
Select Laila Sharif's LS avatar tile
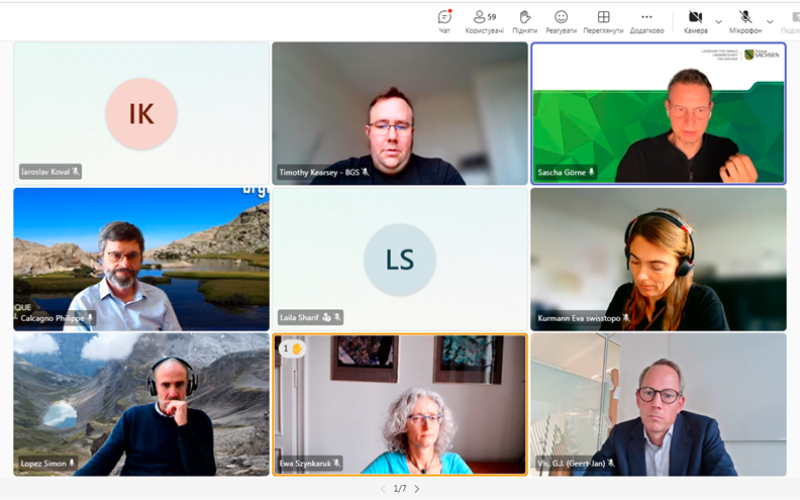[400, 259]
